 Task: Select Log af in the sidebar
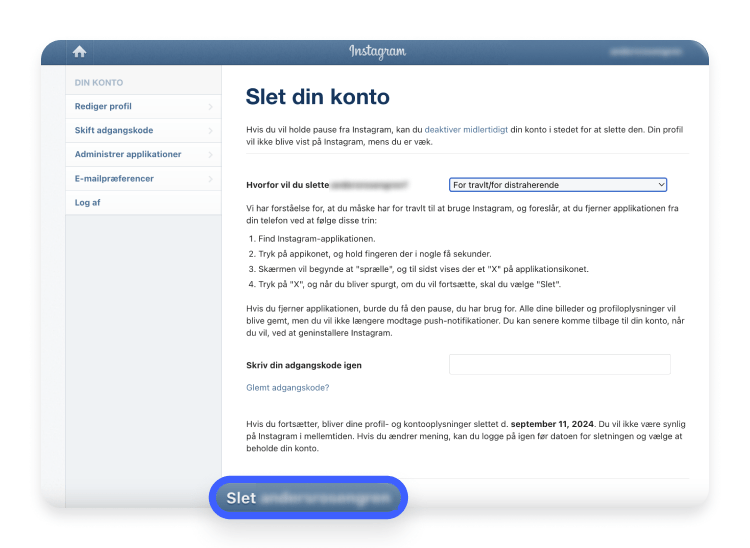pos(143,202)
